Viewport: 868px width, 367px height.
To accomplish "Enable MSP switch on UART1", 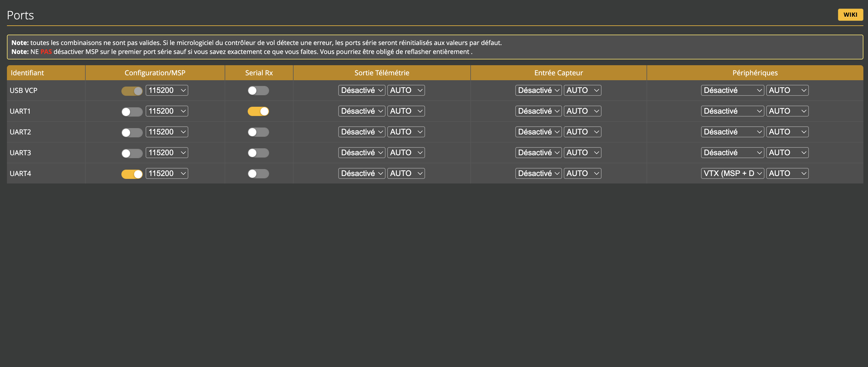I will (x=132, y=112).
